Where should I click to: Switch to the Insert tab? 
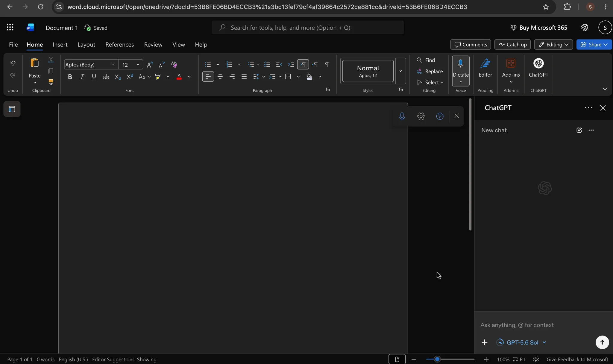point(60,45)
